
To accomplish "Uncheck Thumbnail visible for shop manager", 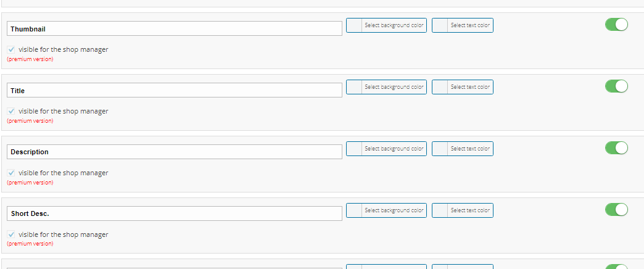I will pyautogui.click(x=11, y=50).
